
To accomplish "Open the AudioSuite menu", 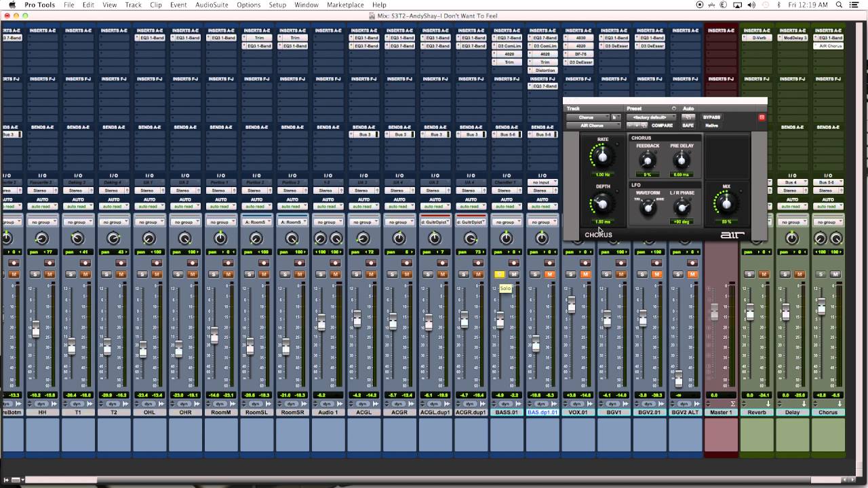I will tap(211, 5).
